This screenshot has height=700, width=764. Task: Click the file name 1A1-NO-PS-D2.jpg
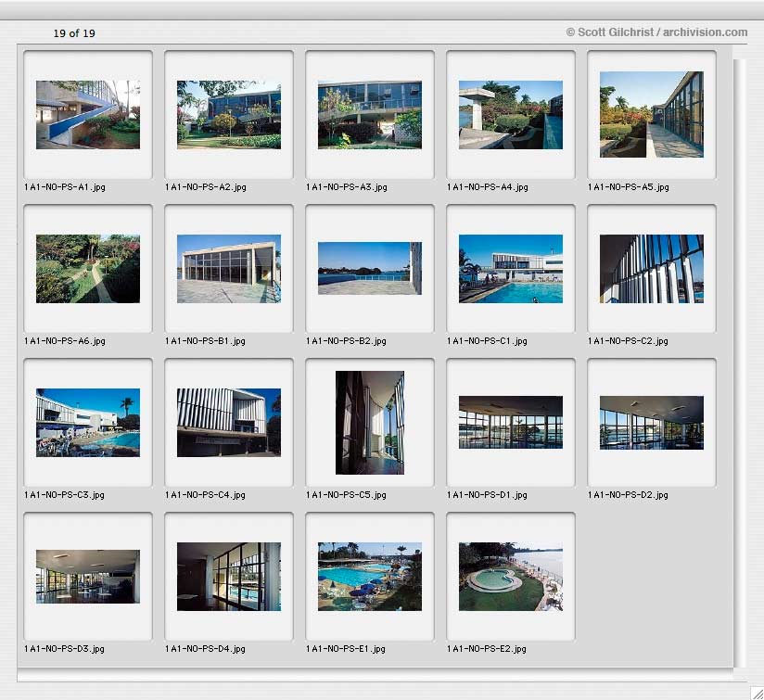coord(628,495)
